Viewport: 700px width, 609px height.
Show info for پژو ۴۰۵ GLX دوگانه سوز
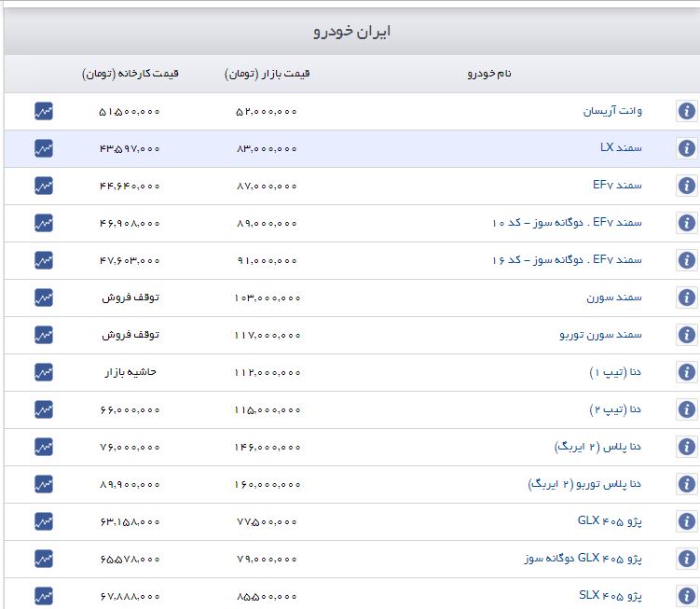pos(687,559)
